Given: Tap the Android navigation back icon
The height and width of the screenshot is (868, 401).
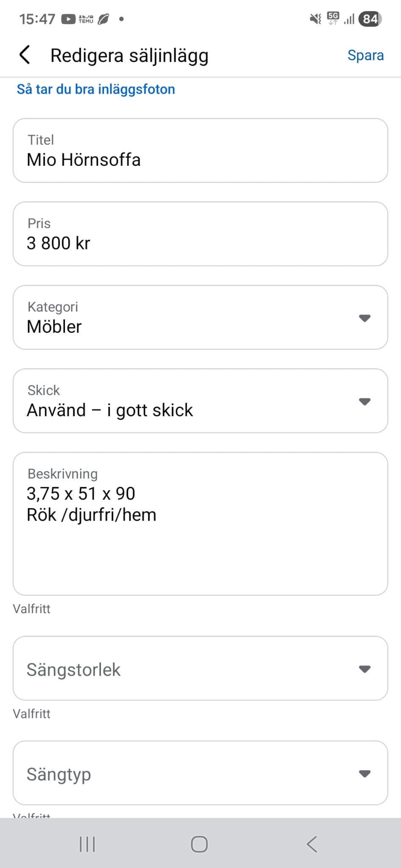Looking at the screenshot, I should (312, 844).
